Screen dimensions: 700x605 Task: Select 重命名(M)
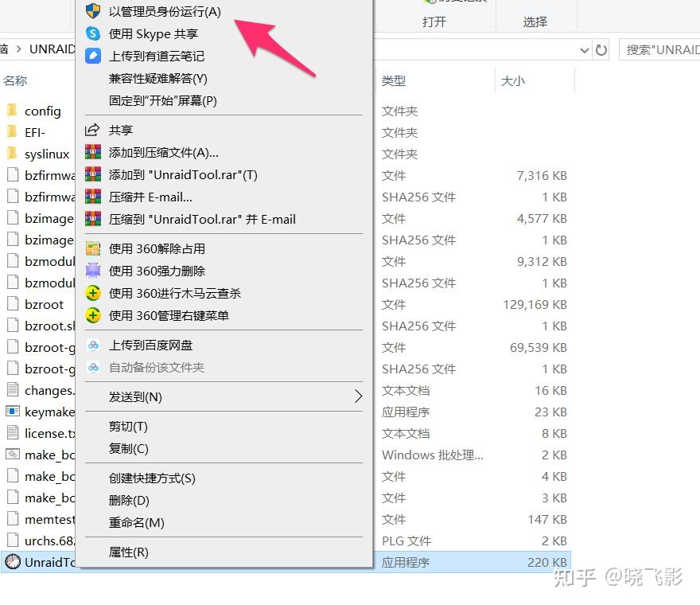pos(136,523)
